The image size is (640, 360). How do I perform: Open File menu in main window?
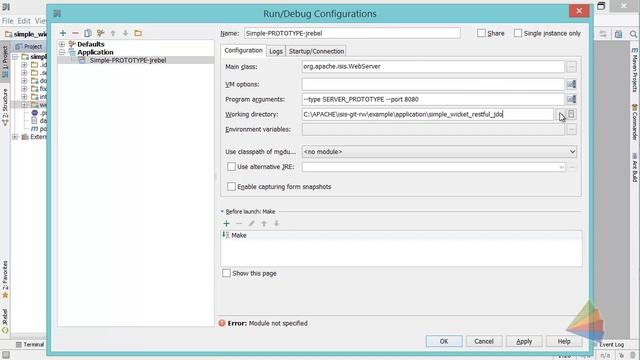click(7, 20)
